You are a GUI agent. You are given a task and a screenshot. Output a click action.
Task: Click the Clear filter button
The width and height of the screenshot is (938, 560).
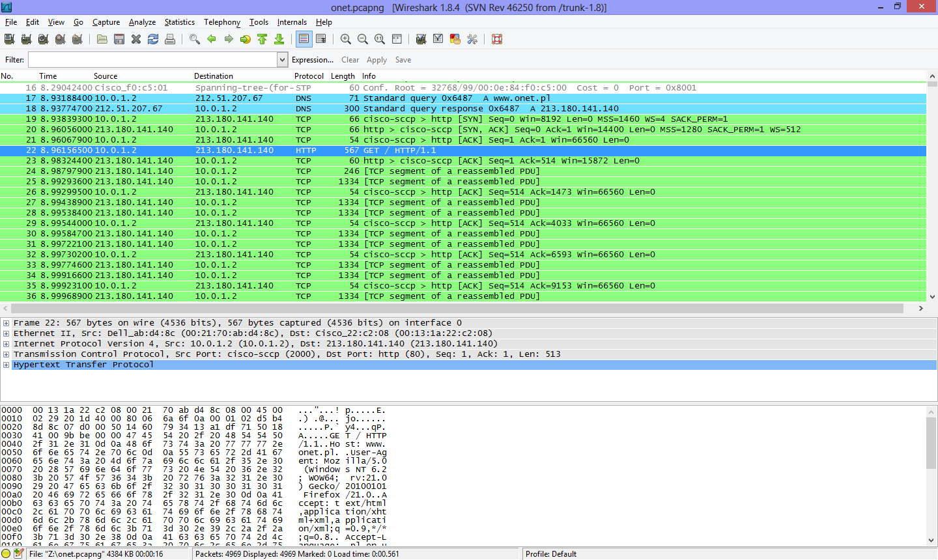[350, 60]
